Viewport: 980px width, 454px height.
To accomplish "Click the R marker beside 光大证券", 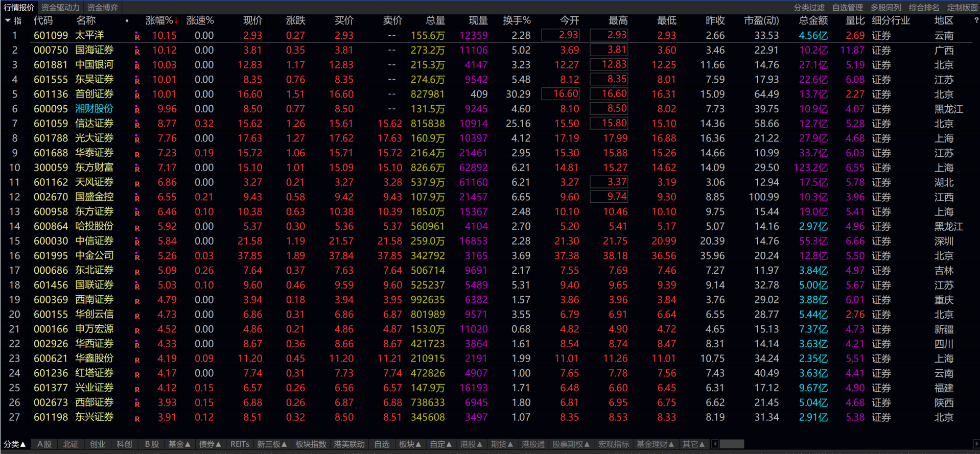I will click(x=137, y=139).
